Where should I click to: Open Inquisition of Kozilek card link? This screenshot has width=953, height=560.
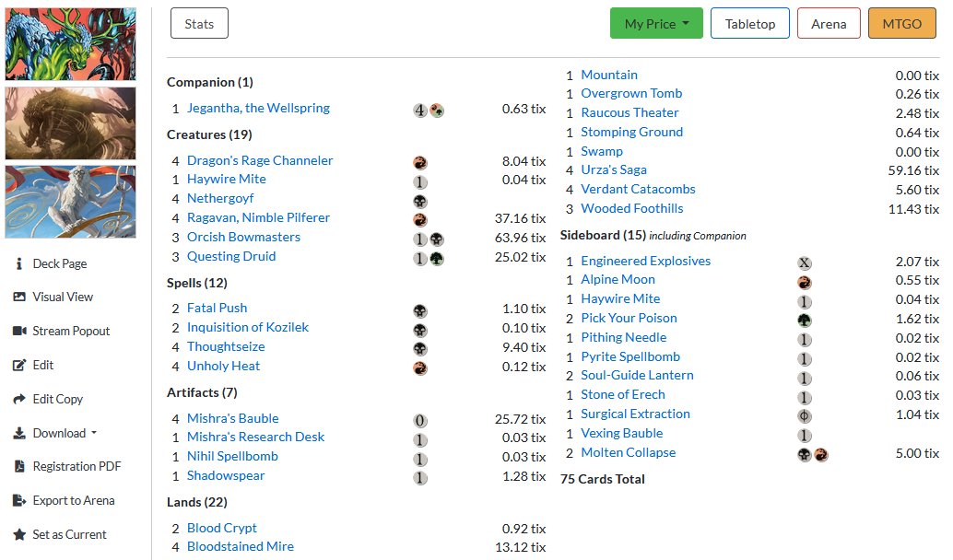tap(247, 327)
